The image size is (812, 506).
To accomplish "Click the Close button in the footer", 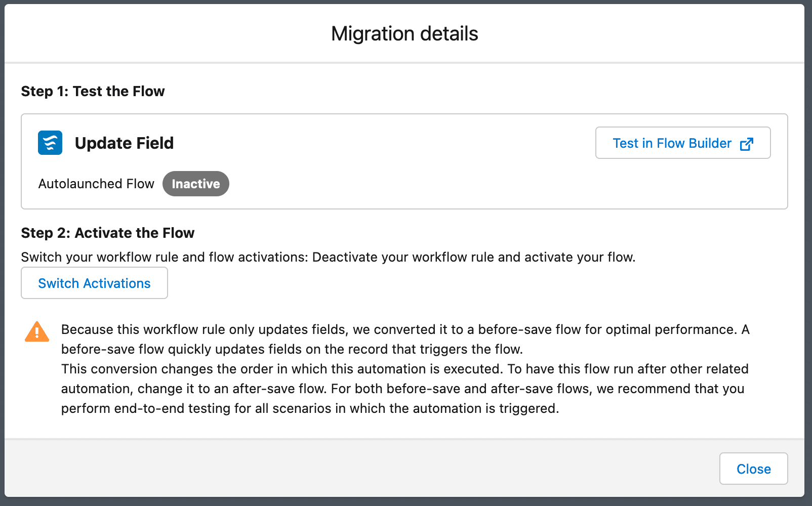I will click(x=753, y=469).
